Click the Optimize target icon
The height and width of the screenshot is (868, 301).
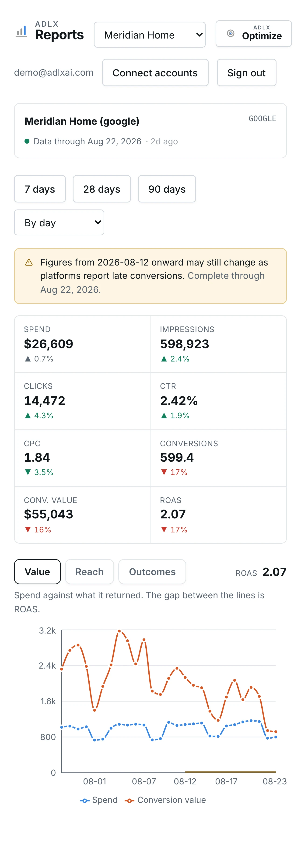(231, 33)
